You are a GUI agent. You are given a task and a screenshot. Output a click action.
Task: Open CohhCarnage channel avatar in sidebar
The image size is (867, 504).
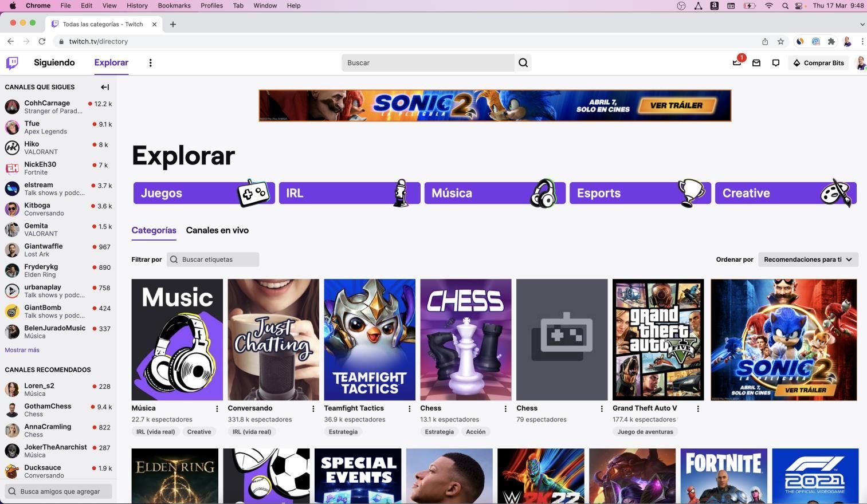12,107
